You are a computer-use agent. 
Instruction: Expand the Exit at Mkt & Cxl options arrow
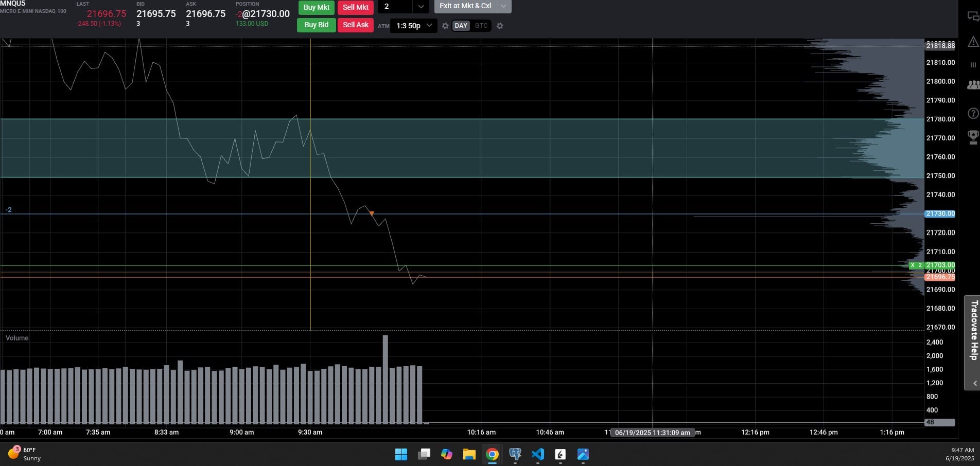503,6
